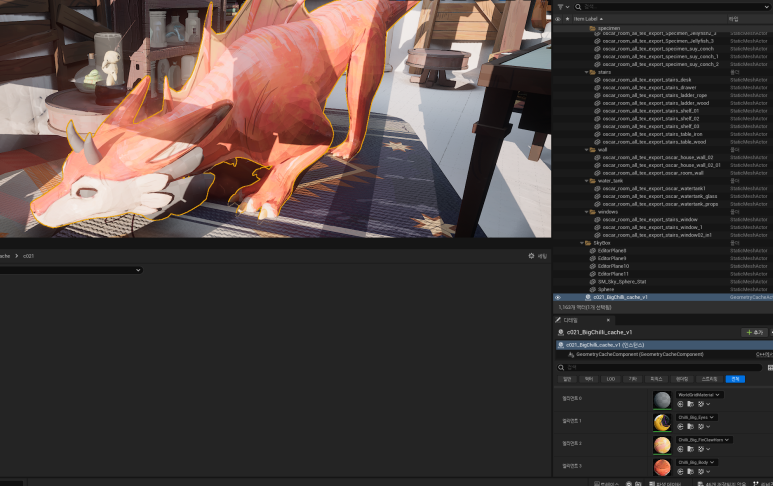Collapse the water_tank folder
The width and height of the screenshot is (773, 486).
[587, 181]
